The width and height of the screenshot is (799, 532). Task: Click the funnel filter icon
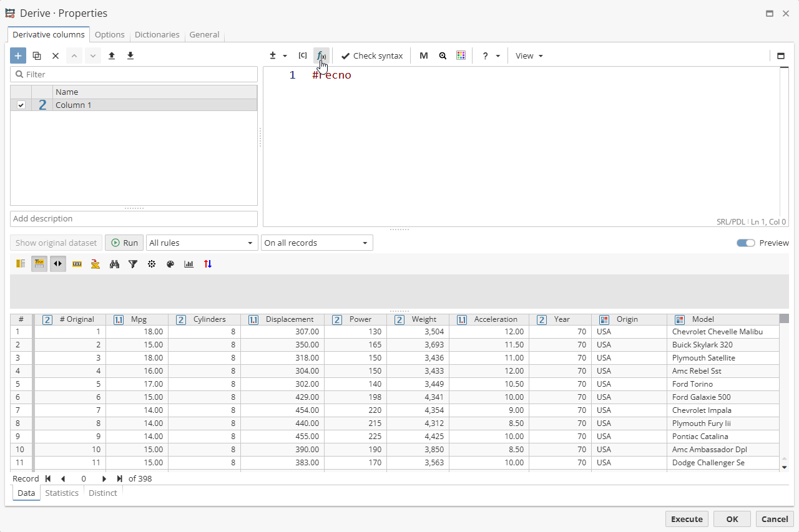[133, 264]
